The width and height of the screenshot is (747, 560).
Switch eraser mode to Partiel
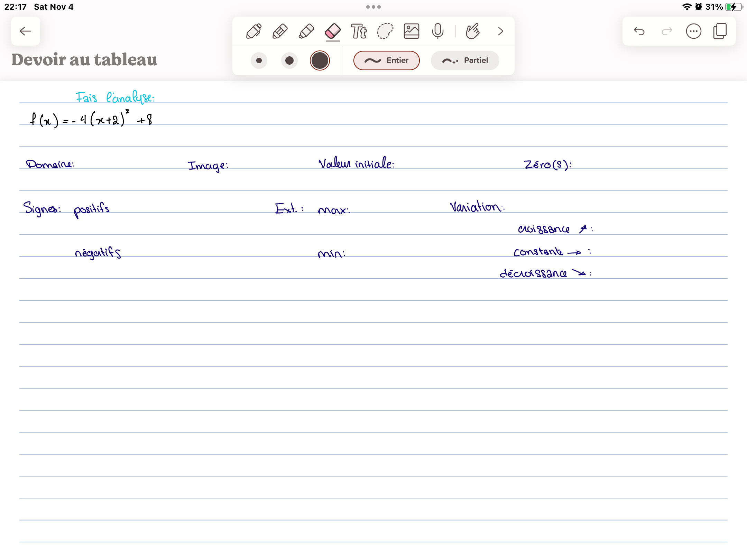coord(465,60)
